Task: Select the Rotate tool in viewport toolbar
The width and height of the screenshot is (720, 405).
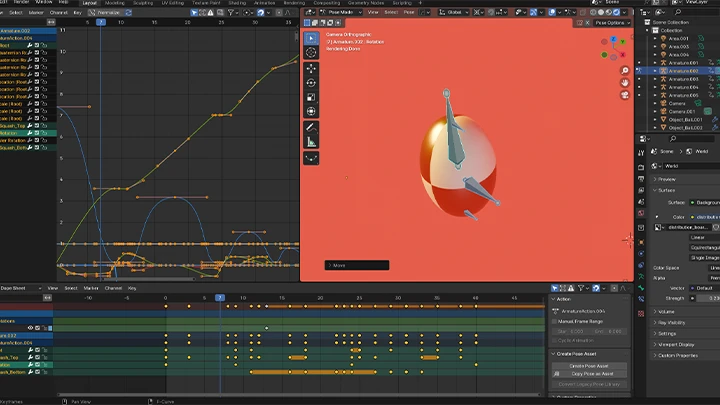Action: click(x=311, y=83)
